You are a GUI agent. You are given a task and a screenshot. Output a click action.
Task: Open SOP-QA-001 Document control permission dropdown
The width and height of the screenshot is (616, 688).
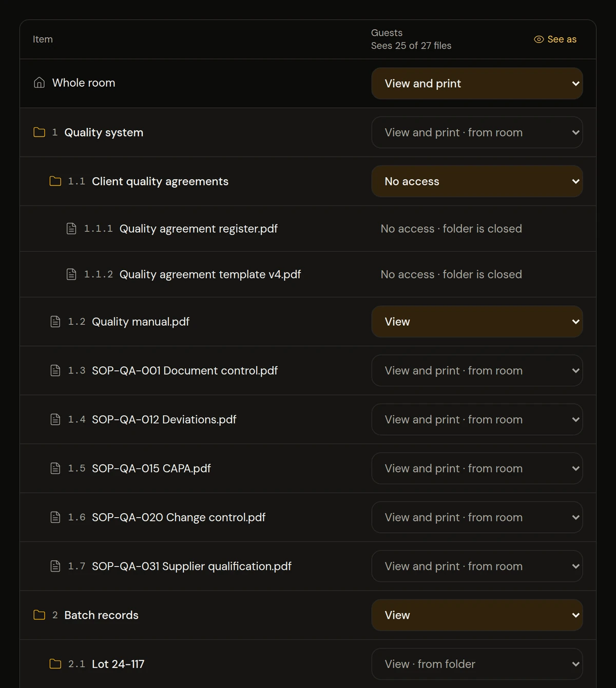pos(477,370)
